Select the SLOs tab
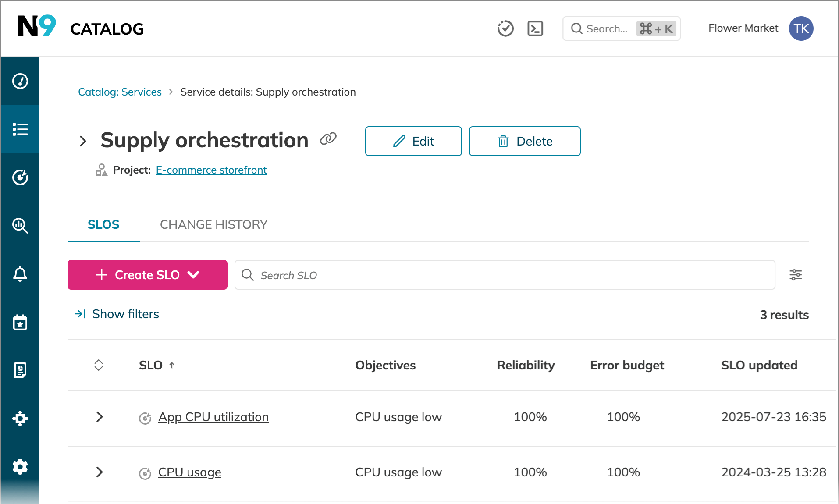Viewport: 839px width, 504px height. point(103,224)
